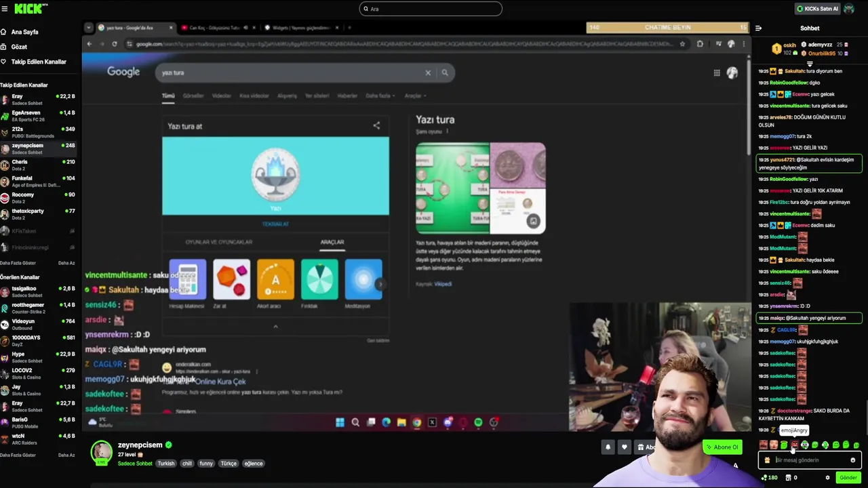The width and height of the screenshot is (868, 488).
Task: Expand Daha Fazla Göster under Takip Edilen Kanallar
Action: (x=18, y=263)
